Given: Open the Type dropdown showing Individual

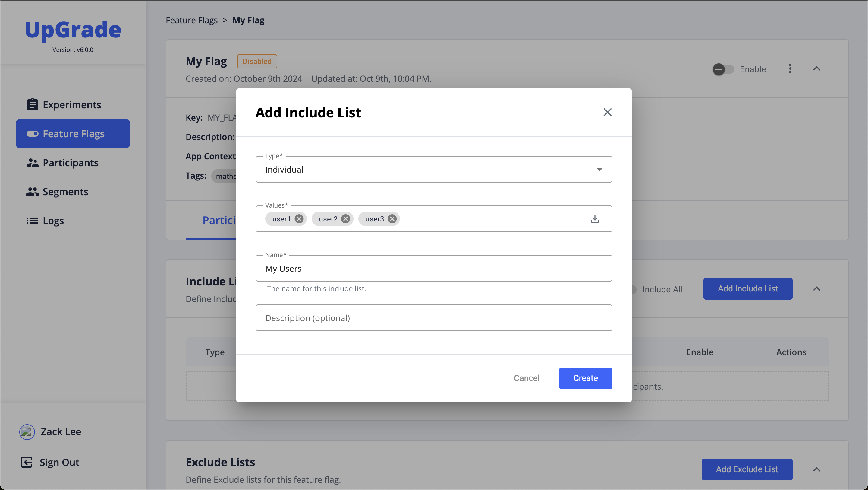Looking at the screenshot, I should 434,169.
